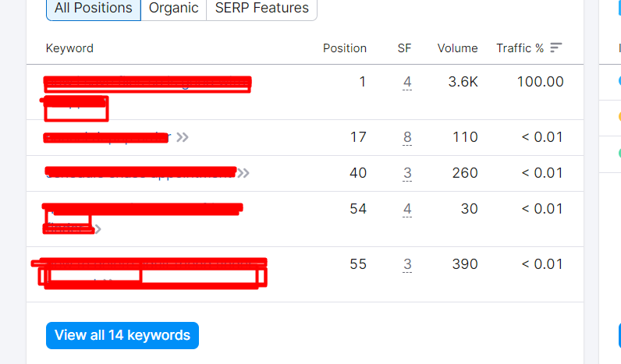The image size is (621, 364).
Task: Open double-chevron icon in position 40 row
Action: 243,173
